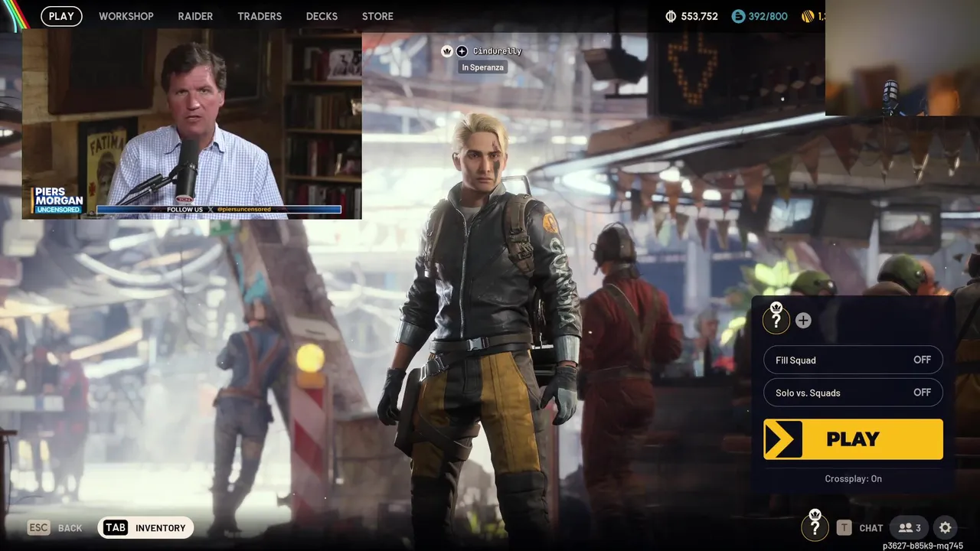980x551 pixels.
Task: Open the RAIDER tab
Action: point(195,16)
